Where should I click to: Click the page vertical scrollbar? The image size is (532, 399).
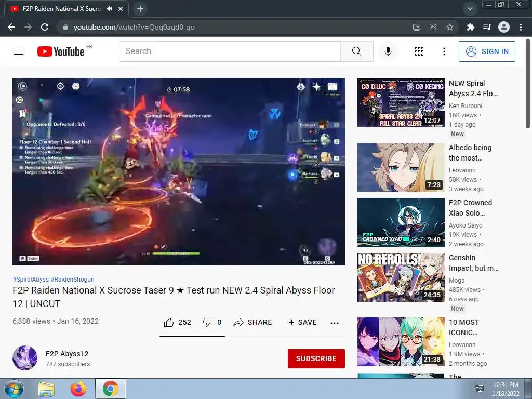pyautogui.click(x=528, y=84)
